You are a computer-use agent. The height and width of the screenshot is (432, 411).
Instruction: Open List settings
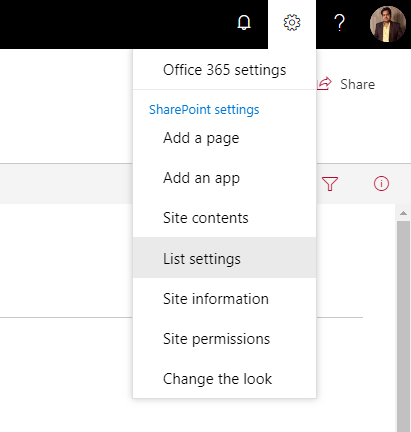(224, 258)
